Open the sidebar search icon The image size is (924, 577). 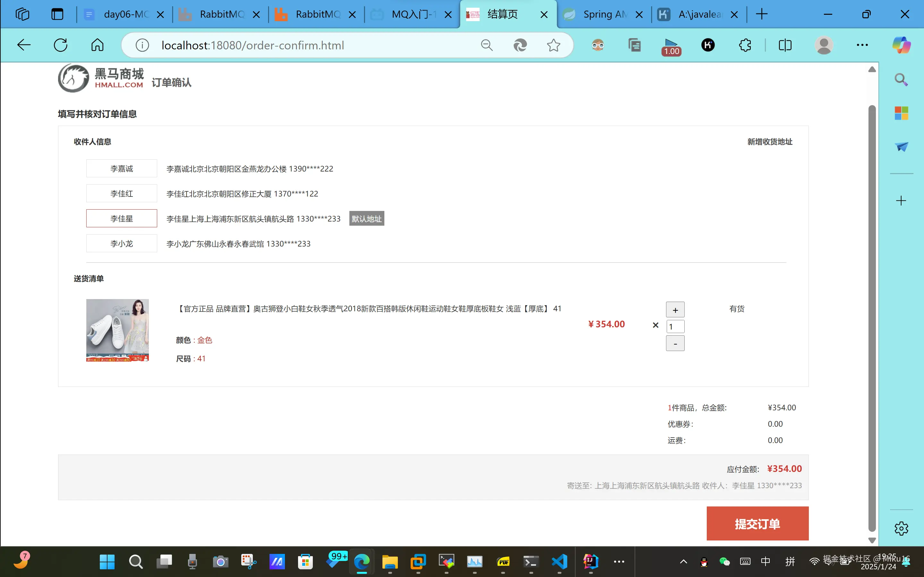tap(901, 79)
